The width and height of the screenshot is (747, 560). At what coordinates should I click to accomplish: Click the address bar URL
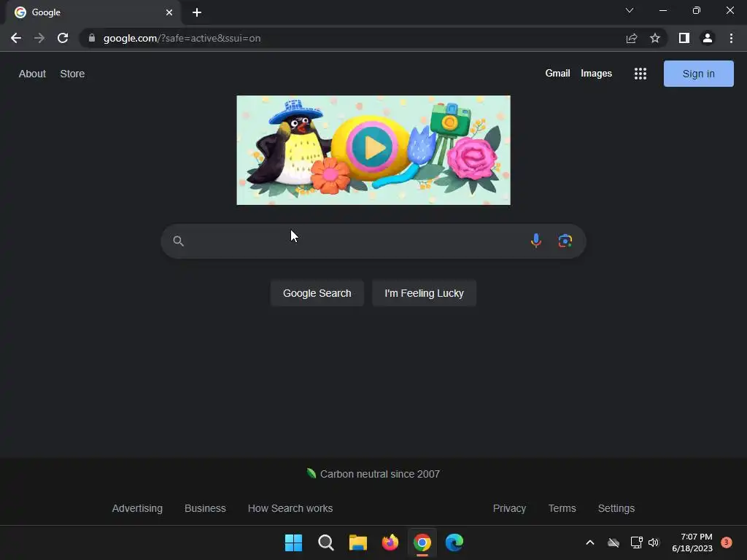[x=182, y=38]
